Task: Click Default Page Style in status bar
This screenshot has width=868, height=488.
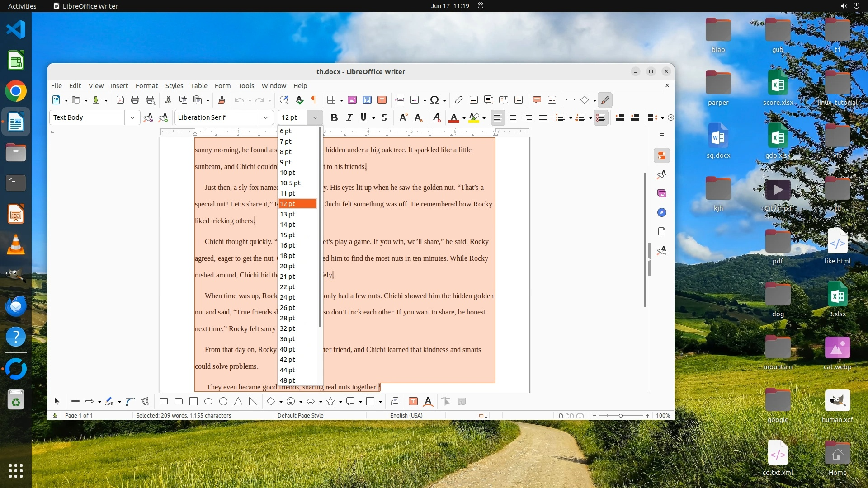Action: 300,415
